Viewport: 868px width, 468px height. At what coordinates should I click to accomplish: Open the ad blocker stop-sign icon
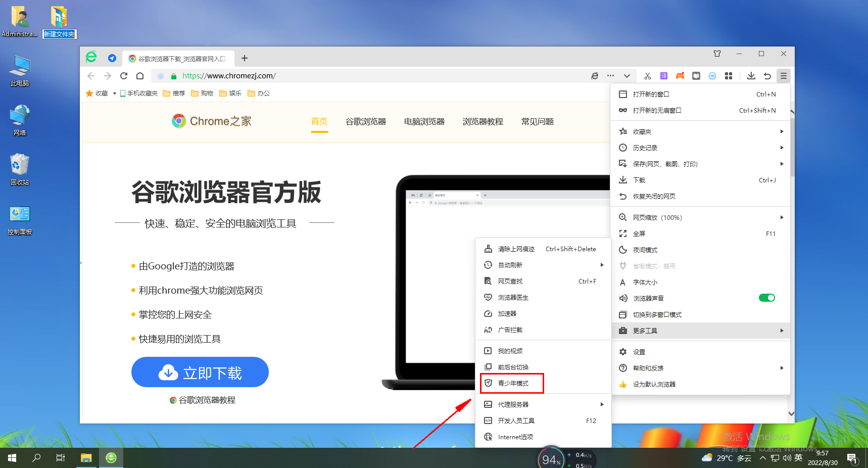click(x=712, y=76)
